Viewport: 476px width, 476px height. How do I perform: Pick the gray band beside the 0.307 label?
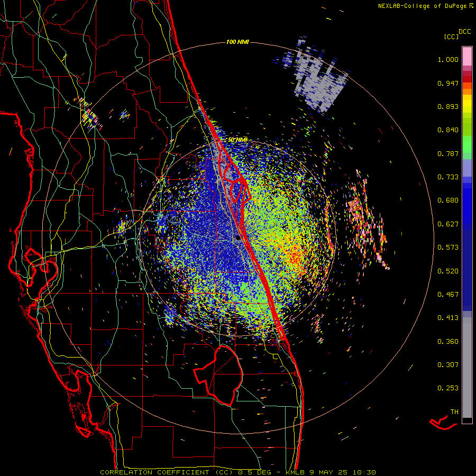pyautogui.click(x=467, y=368)
